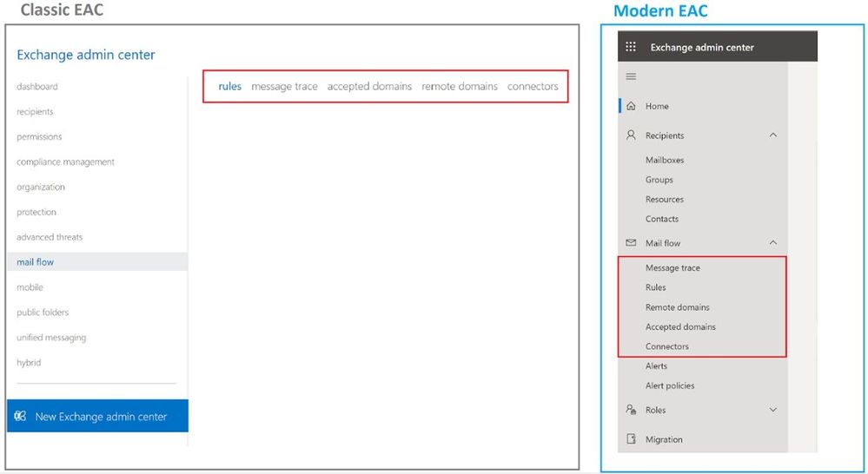Click the icon on New Exchange admin center button
This screenshot has width=868, height=474.
click(20, 416)
